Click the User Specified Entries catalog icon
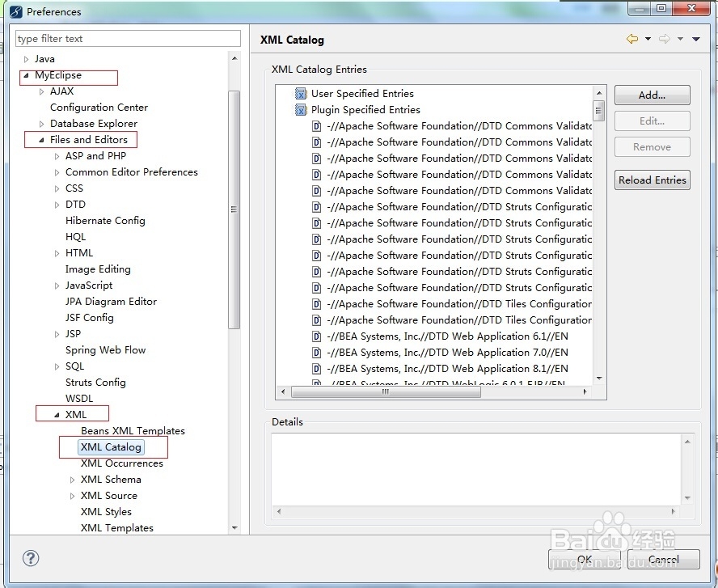718x588 pixels. [301, 93]
